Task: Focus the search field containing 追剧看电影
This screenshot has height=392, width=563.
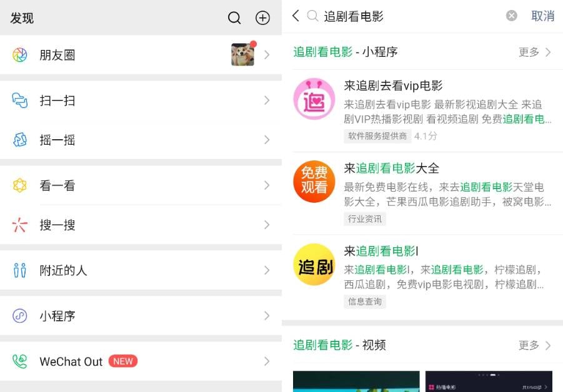Action: 411,16
